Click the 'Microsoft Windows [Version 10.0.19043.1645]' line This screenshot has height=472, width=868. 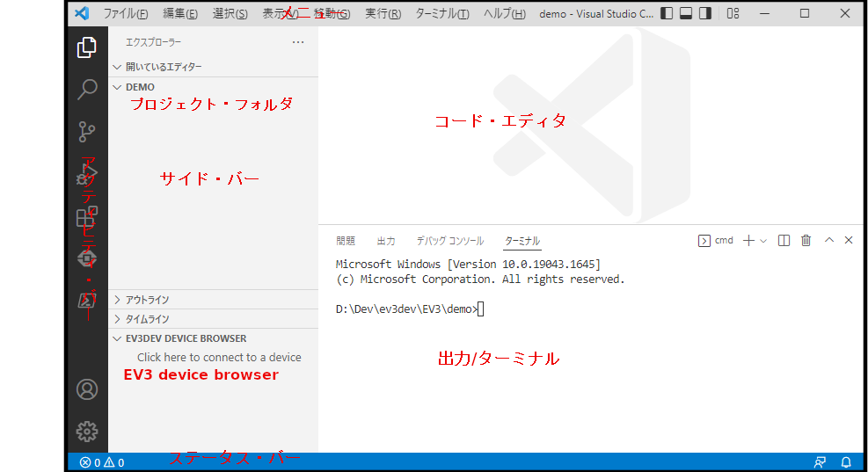tap(469, 265)
